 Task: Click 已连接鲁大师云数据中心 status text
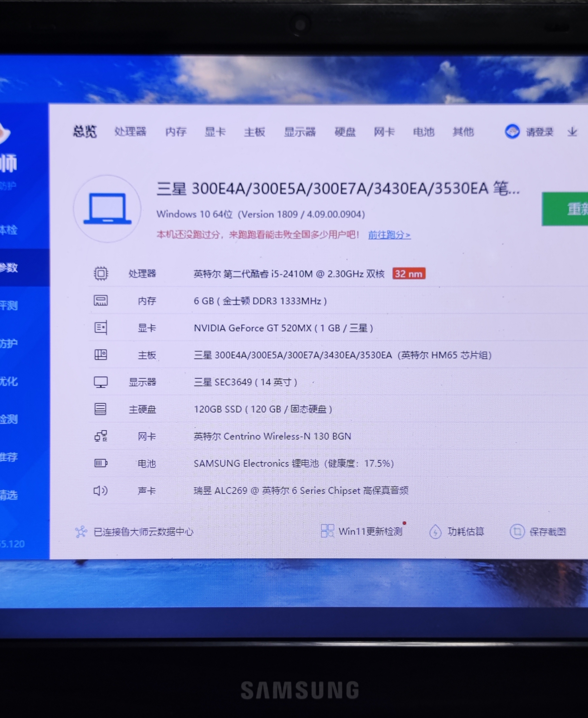pyautogui.click(x=143, y=532)
